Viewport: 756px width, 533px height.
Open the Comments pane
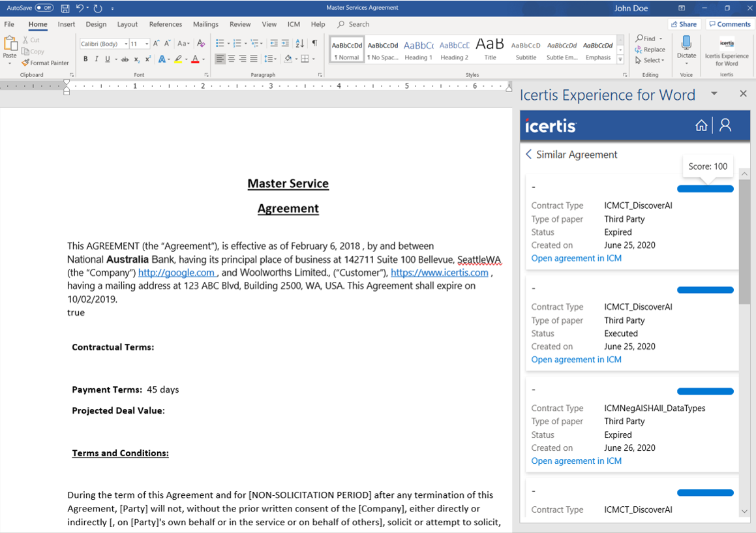(x=730, y=24)
